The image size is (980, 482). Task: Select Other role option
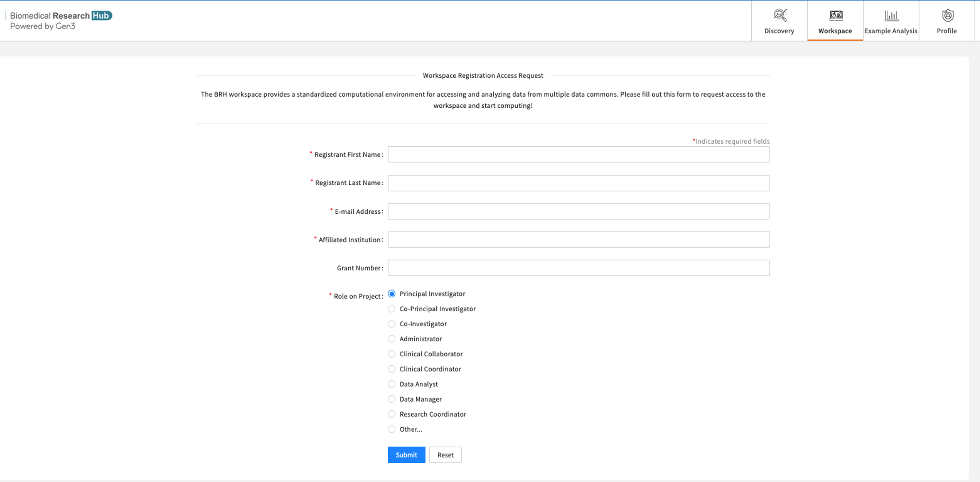click(x=391, y=429)
